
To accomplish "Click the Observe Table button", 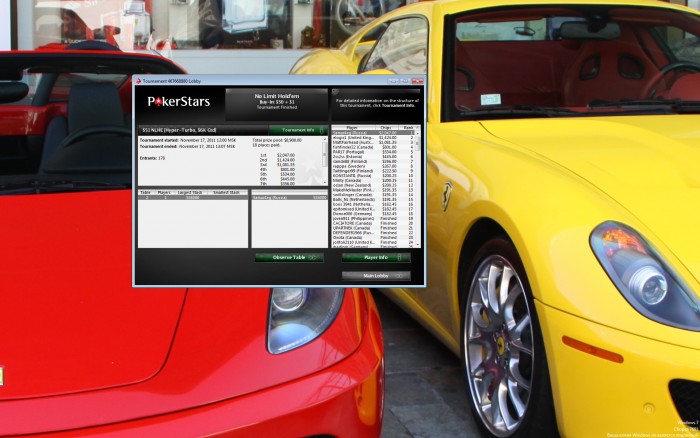I will [289, 258].
